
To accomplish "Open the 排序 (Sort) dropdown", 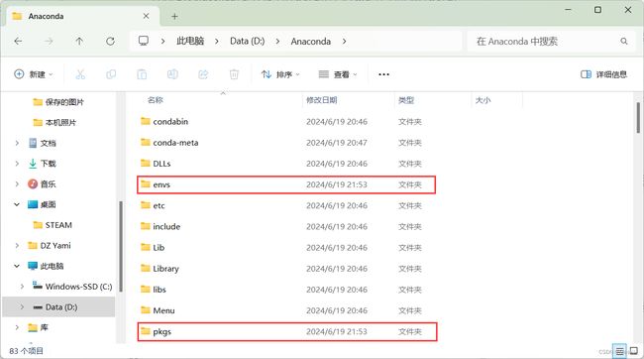I will (280, 74).
